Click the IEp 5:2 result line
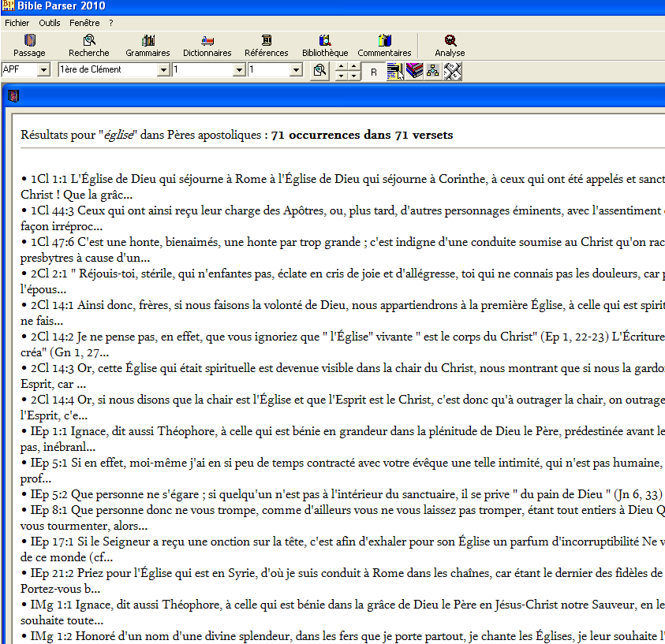 (x=342, y=494)
